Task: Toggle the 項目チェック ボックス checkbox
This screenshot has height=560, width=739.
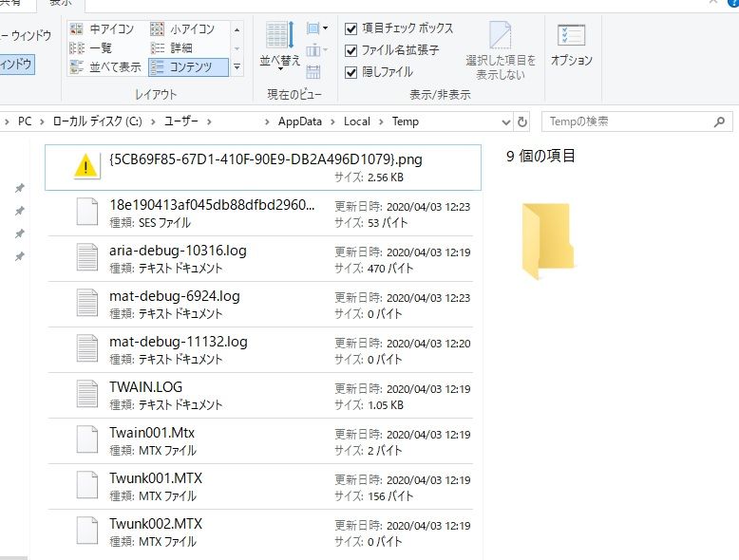Action: point(351,28)
